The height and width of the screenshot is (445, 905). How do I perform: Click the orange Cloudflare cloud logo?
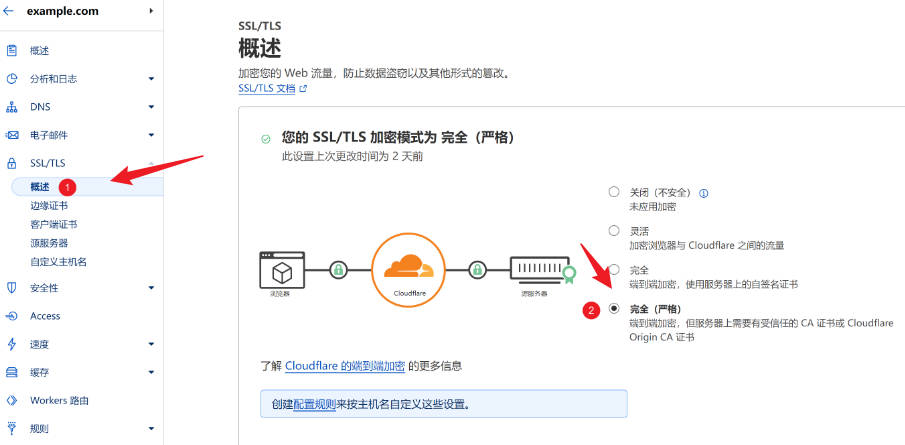pos(409,268)
